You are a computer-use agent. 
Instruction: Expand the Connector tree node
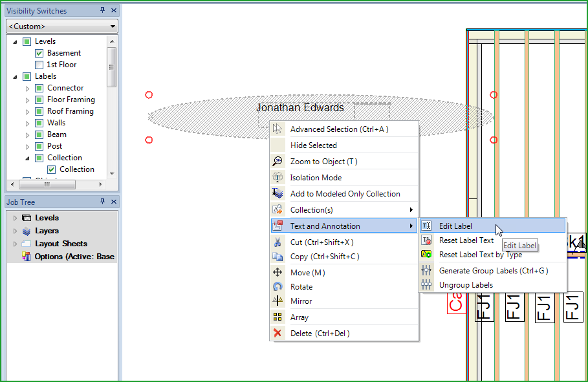pyautogui.click(x=27, y=89)
